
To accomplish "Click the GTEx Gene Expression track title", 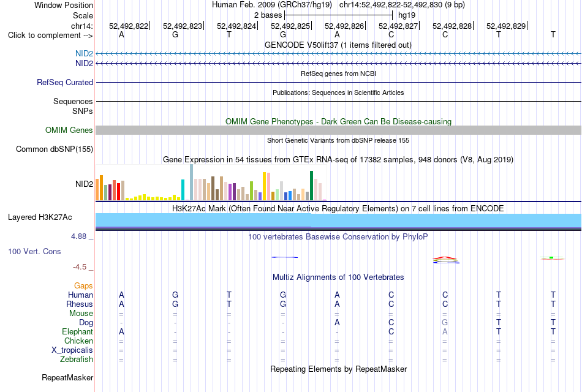I will point(338,160).
